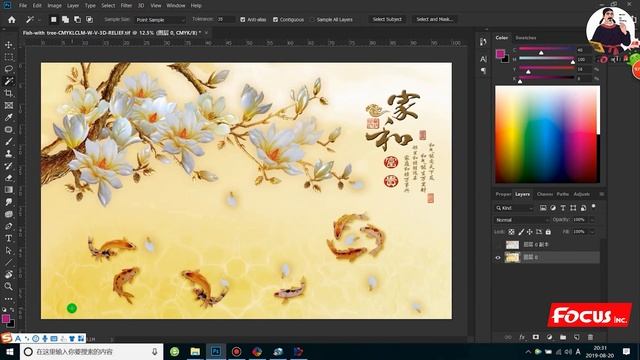
Task: Select the History Brush tool
Action: [9, 166]
